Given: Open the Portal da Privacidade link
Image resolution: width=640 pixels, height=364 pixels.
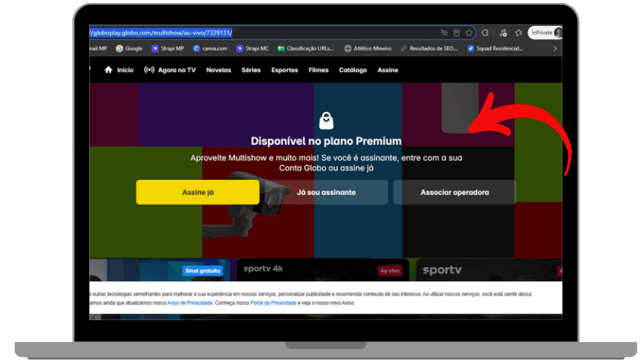Looking at the screenshot, I should tap(273, 303).
